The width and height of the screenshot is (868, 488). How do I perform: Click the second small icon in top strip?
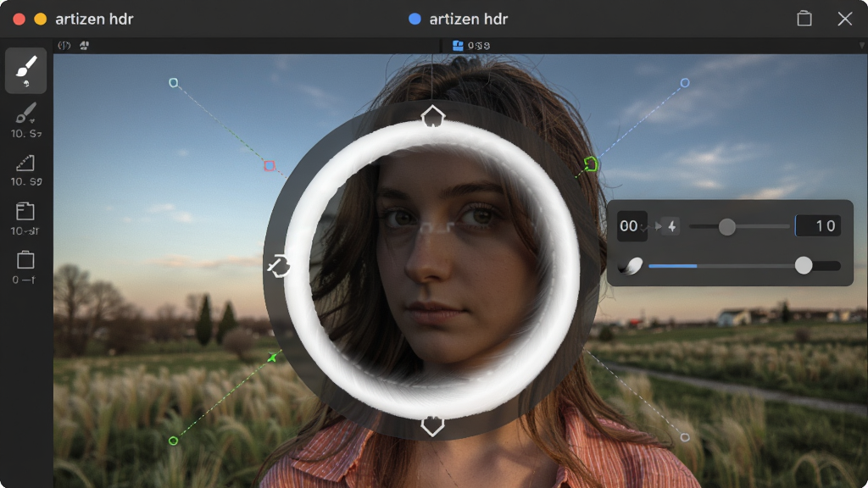84,46
